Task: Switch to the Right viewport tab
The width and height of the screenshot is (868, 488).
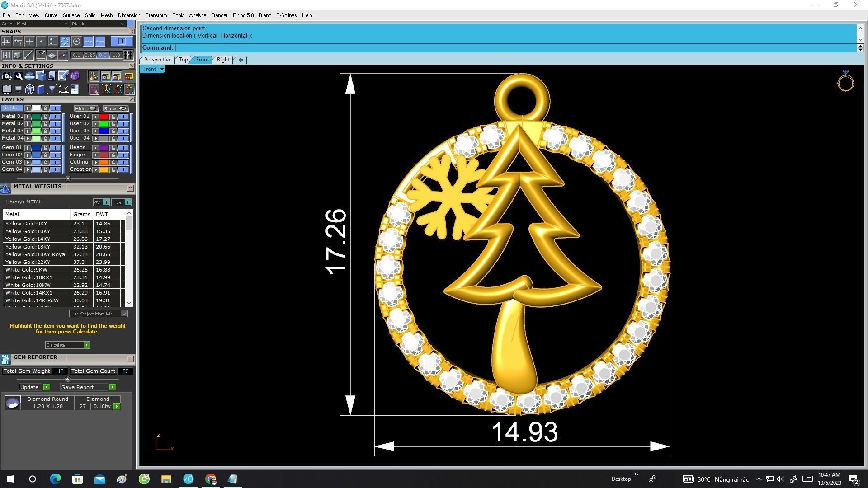Action: pyautogui.click(x=223, y=60)
